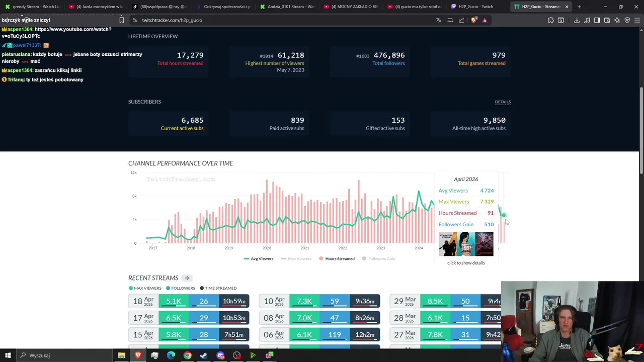Open Discord from the taskbar
This screenshot has width=644, height=362.
coord(220,355)
